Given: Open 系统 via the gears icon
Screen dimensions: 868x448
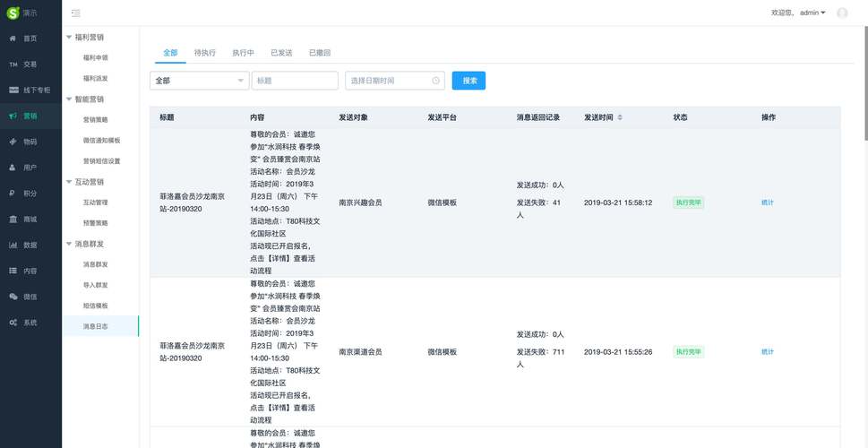Looking at the screenshot, I should coord(13,323).
